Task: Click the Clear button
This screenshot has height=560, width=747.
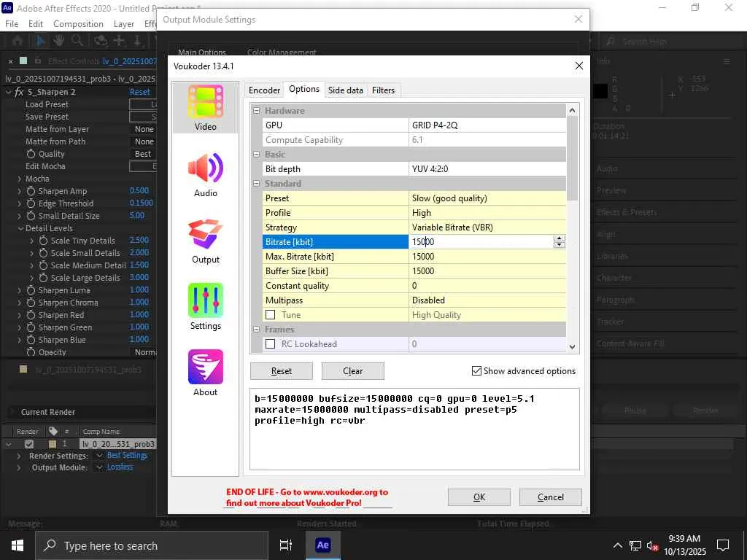Action: tap(353, 371)
